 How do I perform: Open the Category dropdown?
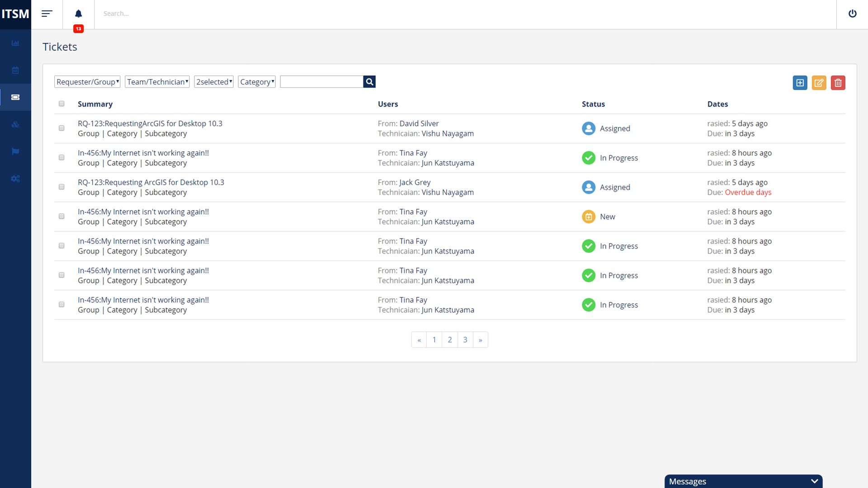(256, 82)
